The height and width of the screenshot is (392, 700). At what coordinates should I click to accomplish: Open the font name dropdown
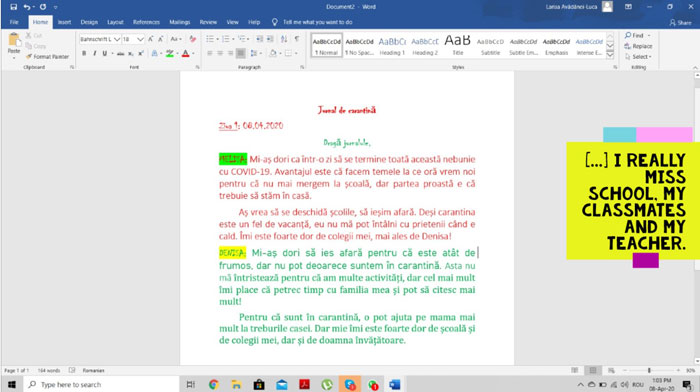click(x=117, y=39)
